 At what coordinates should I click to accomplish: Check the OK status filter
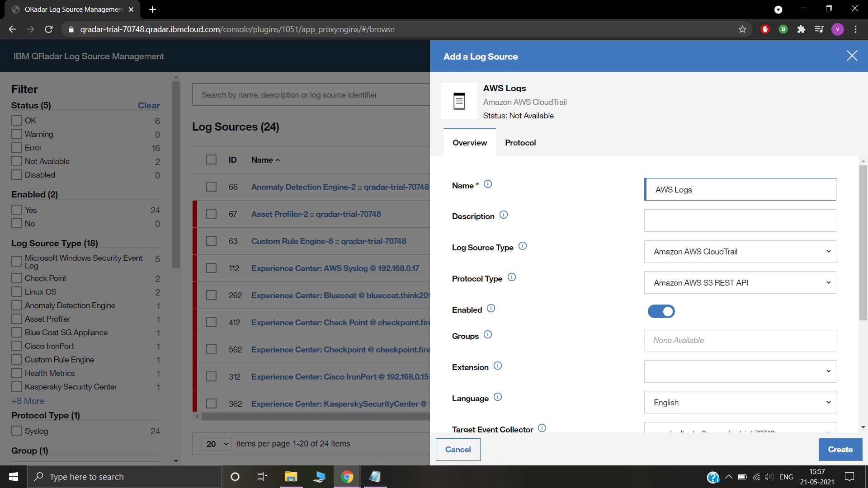click(x=16, y=121)
